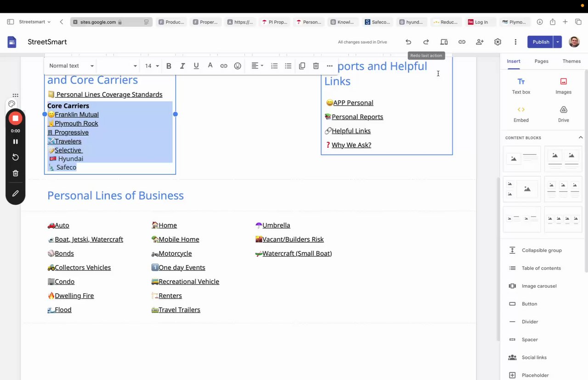Undo the last action
Image resolution: width=588 pixels, height=380 pixels.
point(408,42)
